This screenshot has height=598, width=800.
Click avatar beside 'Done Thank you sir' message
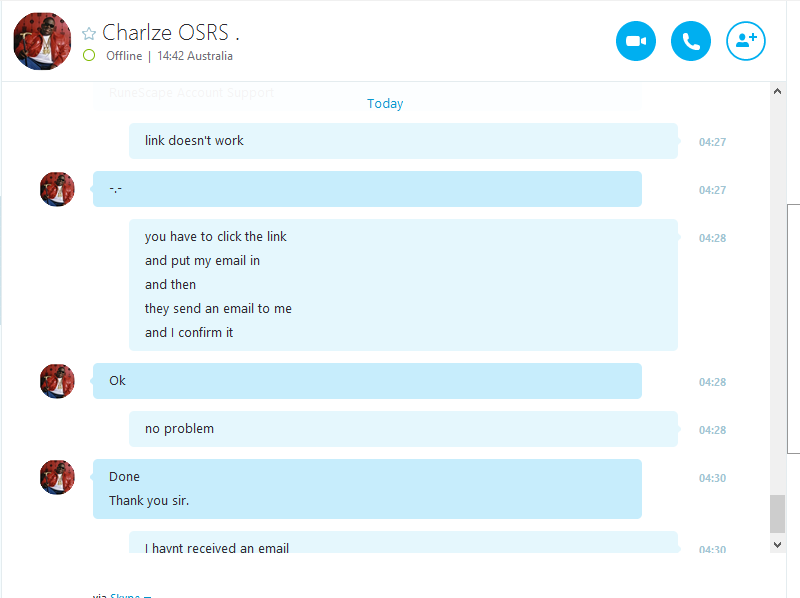pyautogui.click(x=57, y=477)
